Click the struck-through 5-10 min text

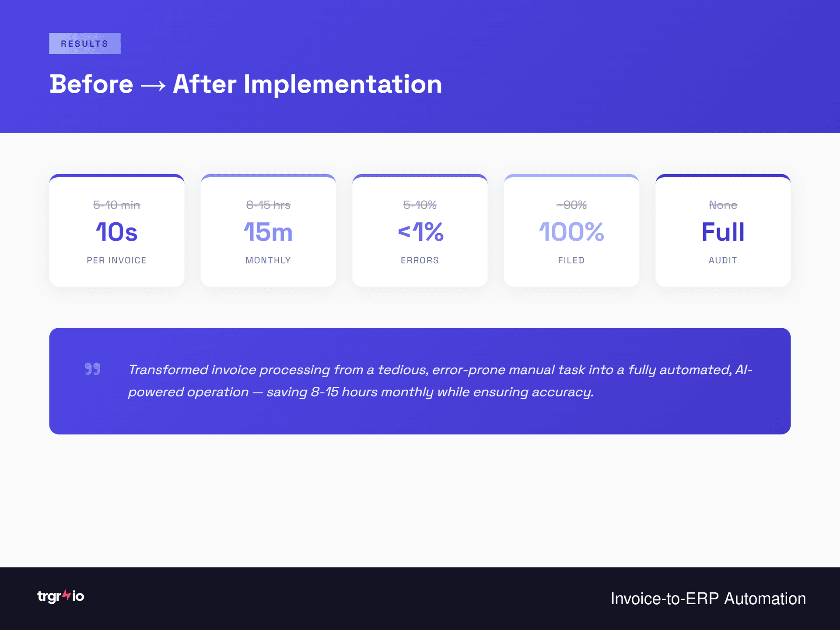[116, 205]
